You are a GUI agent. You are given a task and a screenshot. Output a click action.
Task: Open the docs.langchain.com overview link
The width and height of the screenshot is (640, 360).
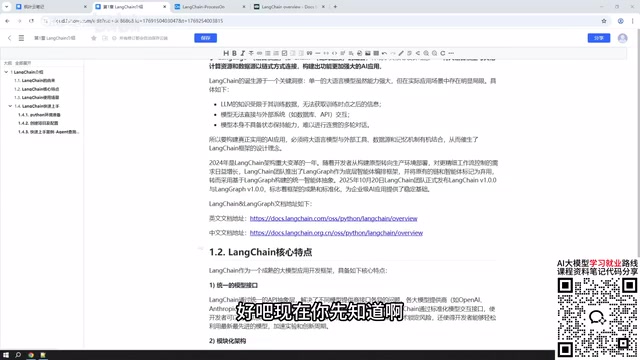333,218
